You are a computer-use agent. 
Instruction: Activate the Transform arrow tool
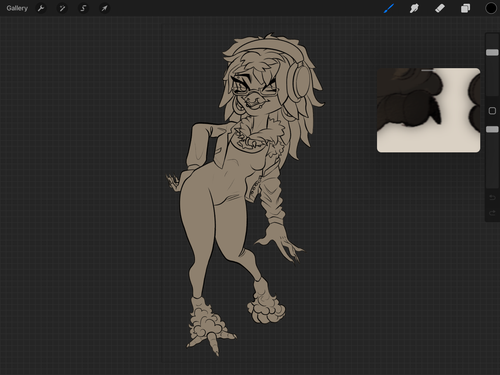click(x=105, y=8)
